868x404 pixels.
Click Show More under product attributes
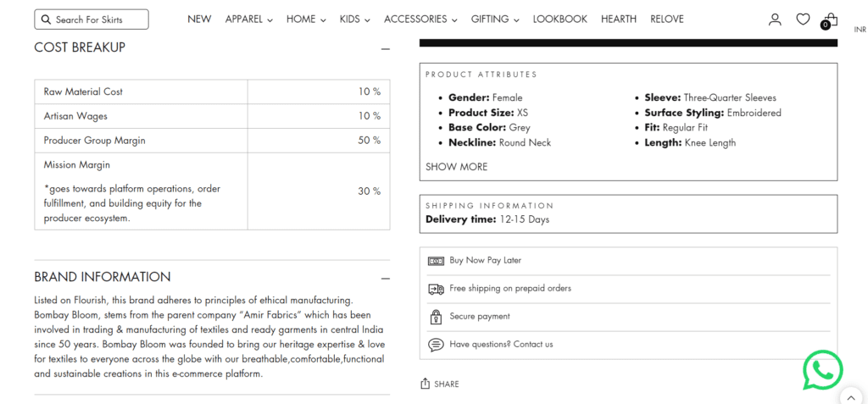[457, 167]
